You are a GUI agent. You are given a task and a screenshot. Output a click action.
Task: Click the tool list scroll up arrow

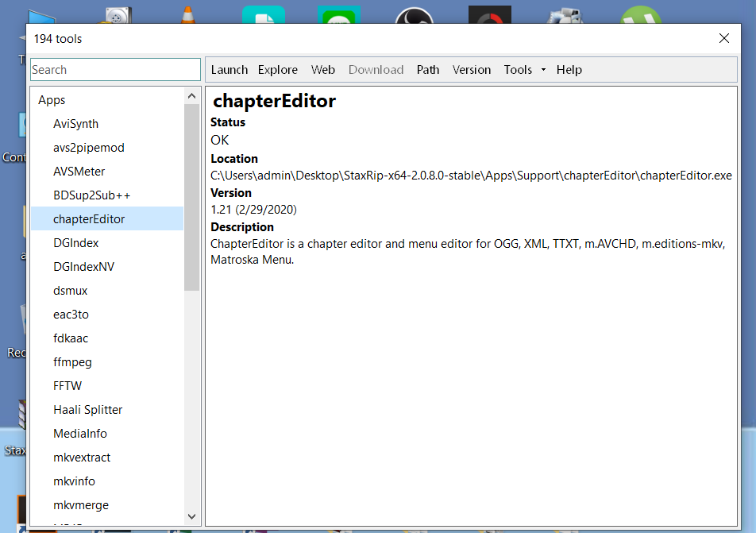coord(192,96)
